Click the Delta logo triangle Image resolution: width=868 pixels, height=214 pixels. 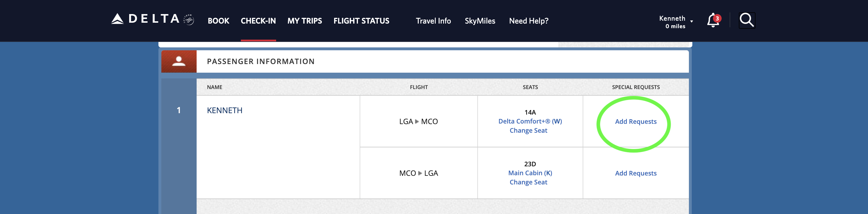(117, 19)
